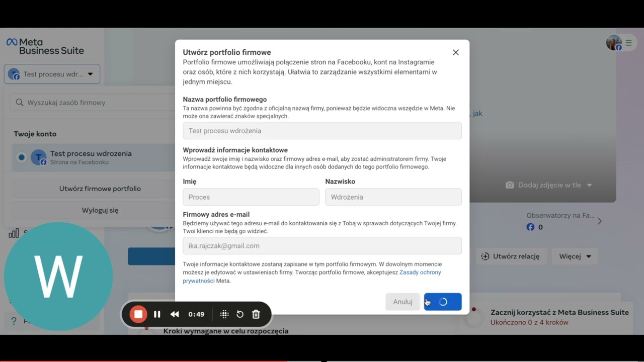Choose Wyloguj się from the account menu

[x=100, y=210]
